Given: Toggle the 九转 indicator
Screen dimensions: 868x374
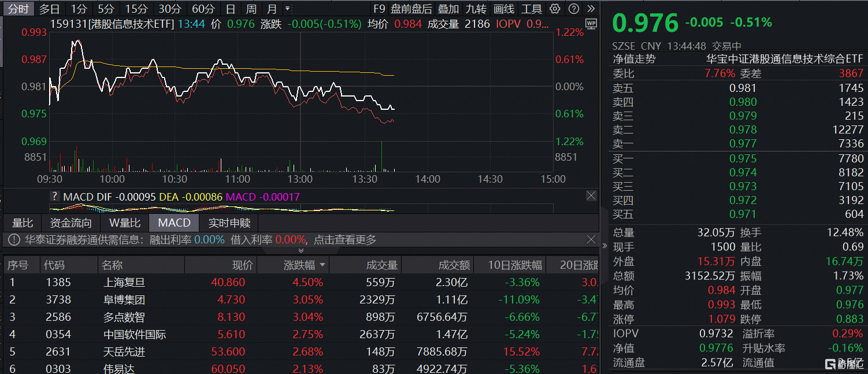Looking at the screenshot, I should pyautogui.click(x=476, y=9).
